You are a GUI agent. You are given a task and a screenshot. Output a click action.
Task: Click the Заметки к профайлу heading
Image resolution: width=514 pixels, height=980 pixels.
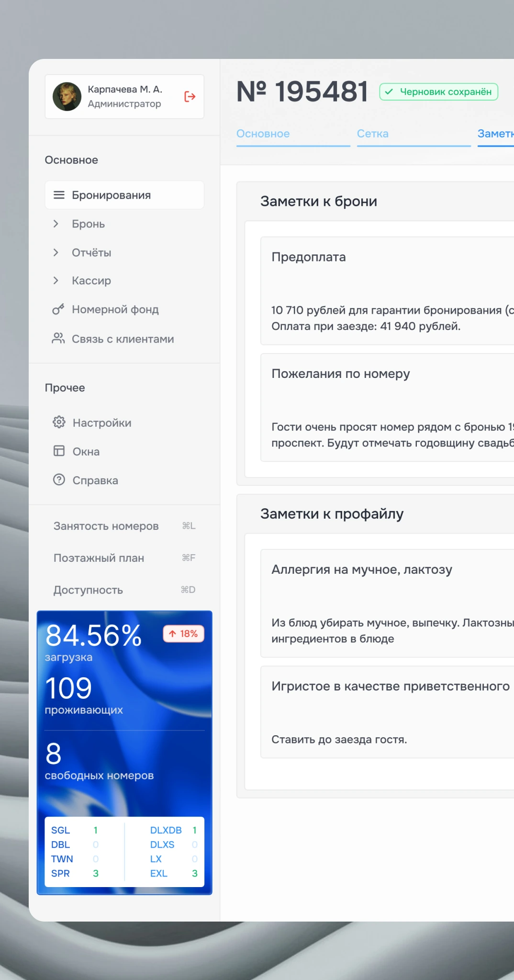coord(332,514)
